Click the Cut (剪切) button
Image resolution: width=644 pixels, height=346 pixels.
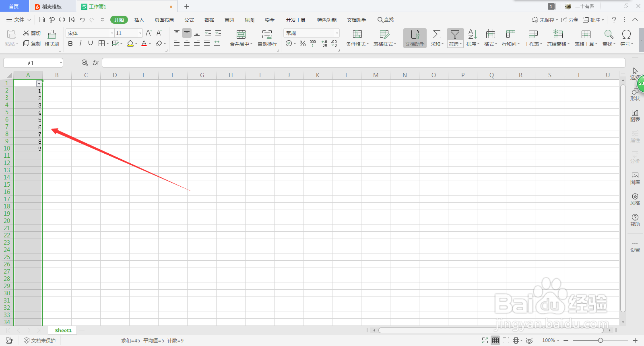coord(32,33)
